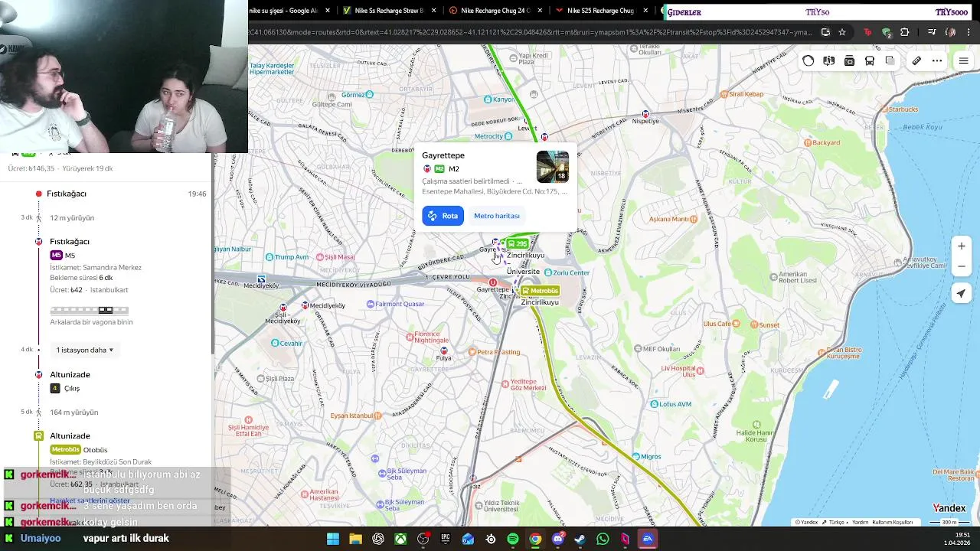The image size is (980, 551).
Task: Click 'Kullanım Koşulları' link at map bottom
Action: point(893,522)
